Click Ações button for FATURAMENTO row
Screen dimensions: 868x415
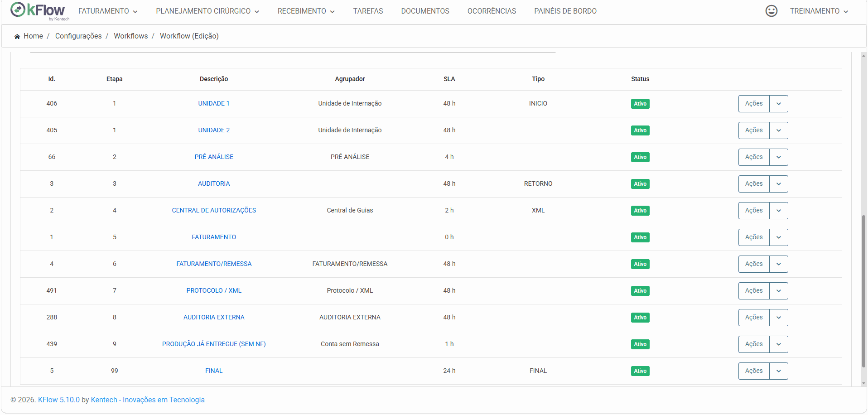point(754,237)
